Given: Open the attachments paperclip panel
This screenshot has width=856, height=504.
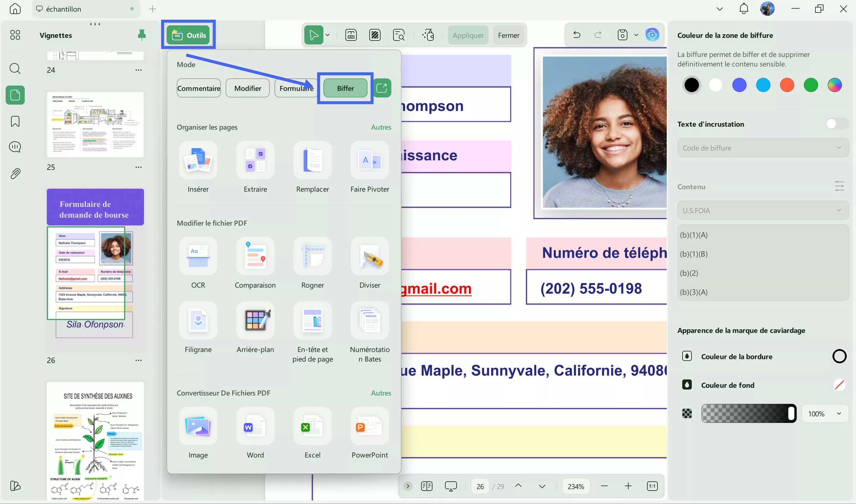Looking at the screenshot, I should pos(15,173).
